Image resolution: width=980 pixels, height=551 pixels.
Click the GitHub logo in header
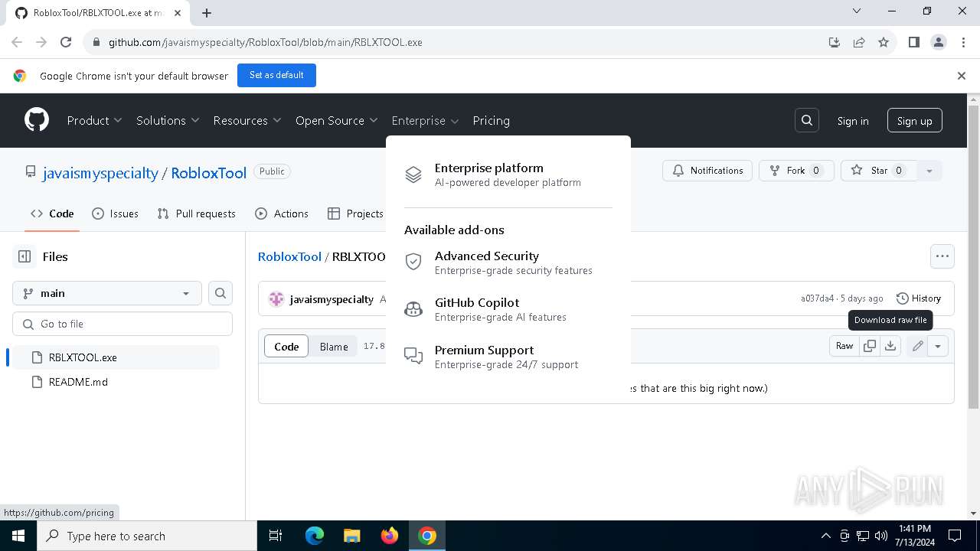coord(37,120)
